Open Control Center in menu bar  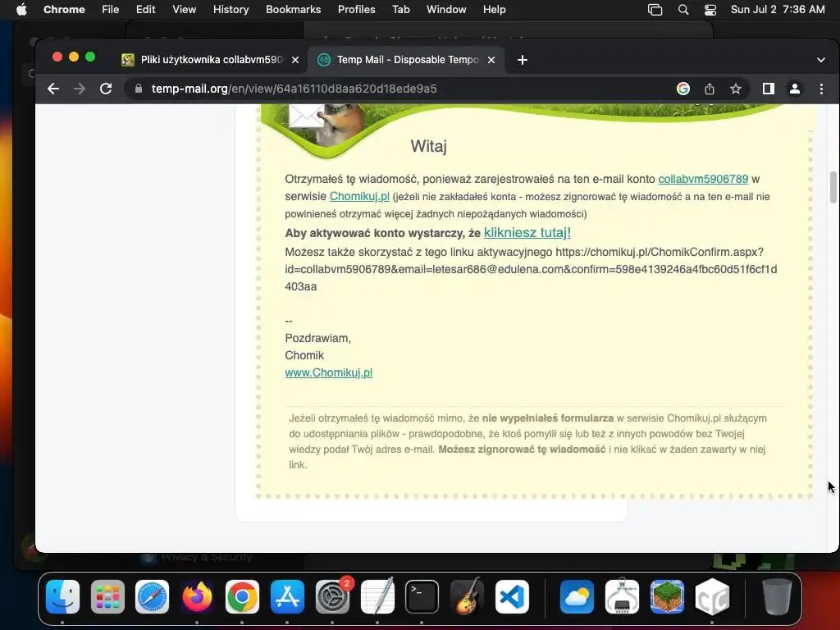click(710, 10)
